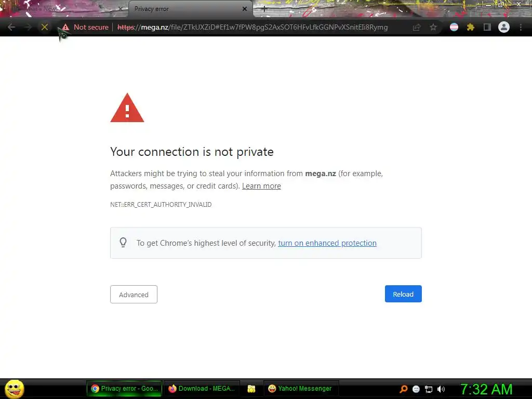Open the folder icon on taskbar
Image resolution: width=532 pixels, height=399 pixels.
click(251, 389)
